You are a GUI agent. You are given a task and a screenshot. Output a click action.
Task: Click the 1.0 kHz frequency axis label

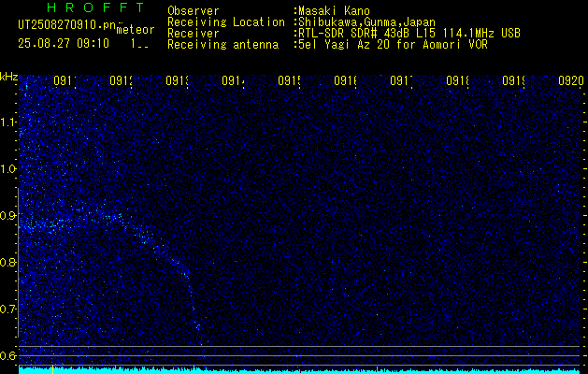[x=8, y=169]
